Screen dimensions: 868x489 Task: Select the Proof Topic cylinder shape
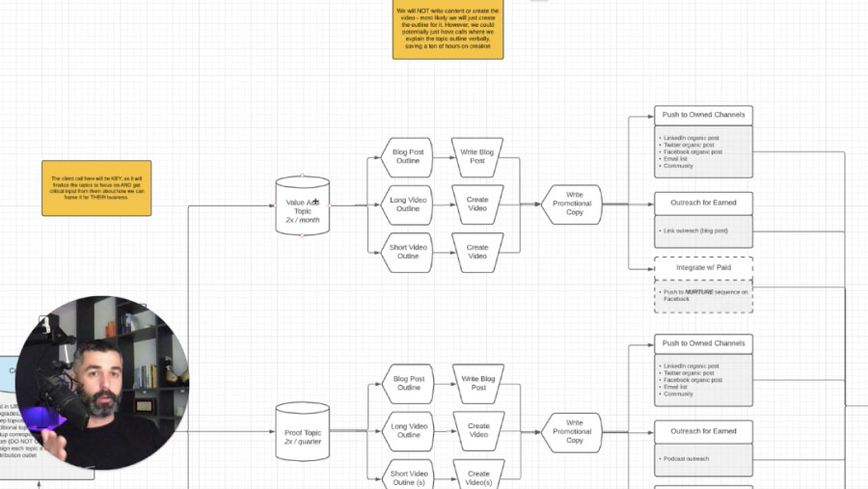302,431
